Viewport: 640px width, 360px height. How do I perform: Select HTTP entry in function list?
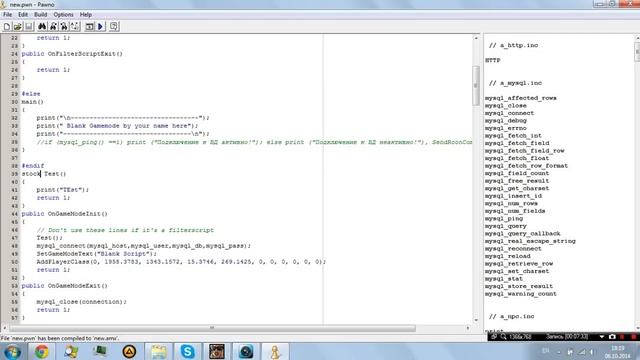493,60
